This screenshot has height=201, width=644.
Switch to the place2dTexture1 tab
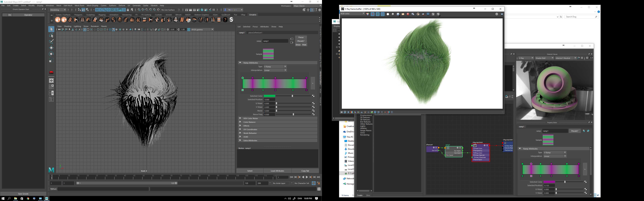pos(255,33)
